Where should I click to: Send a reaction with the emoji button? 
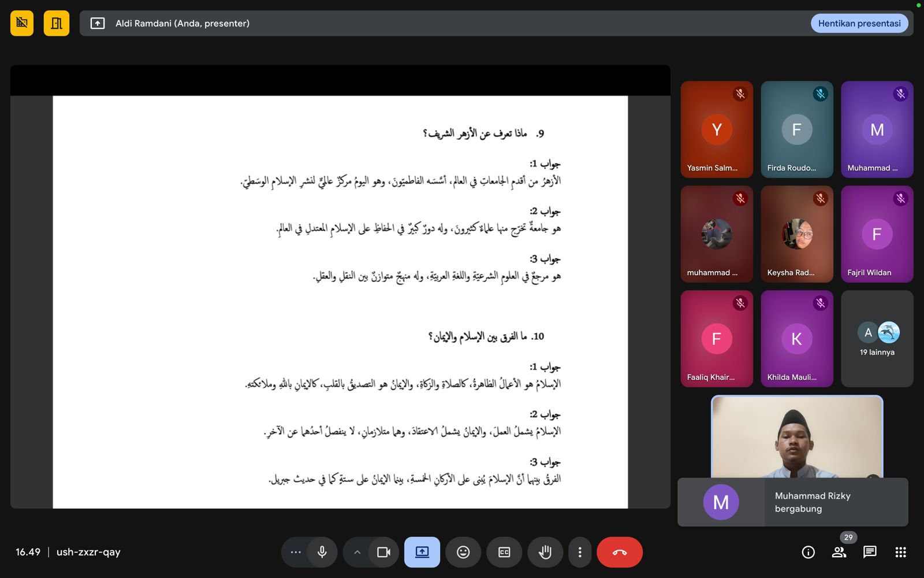463,552
